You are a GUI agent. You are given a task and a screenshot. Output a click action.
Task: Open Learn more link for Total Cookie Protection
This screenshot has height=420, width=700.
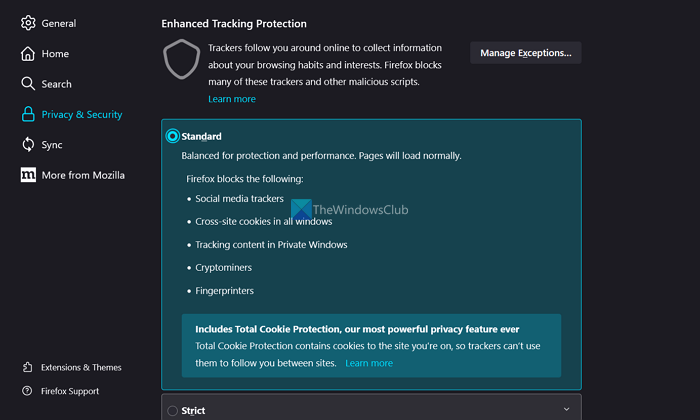click(x=369, y=363)
